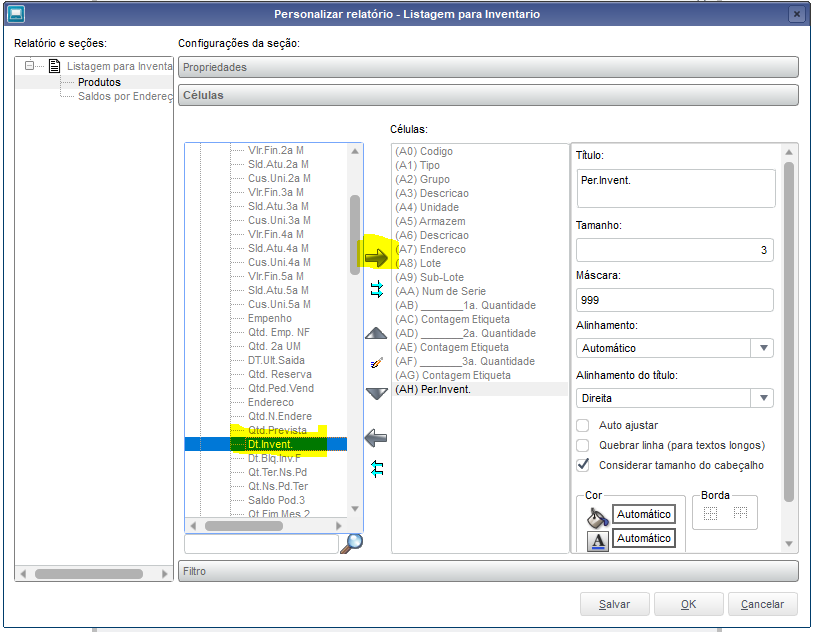Image resolution: width=817 pixels, height=632 pixels.
Task: Click the Automático background color swatch
Action: (x=643, y=514)
